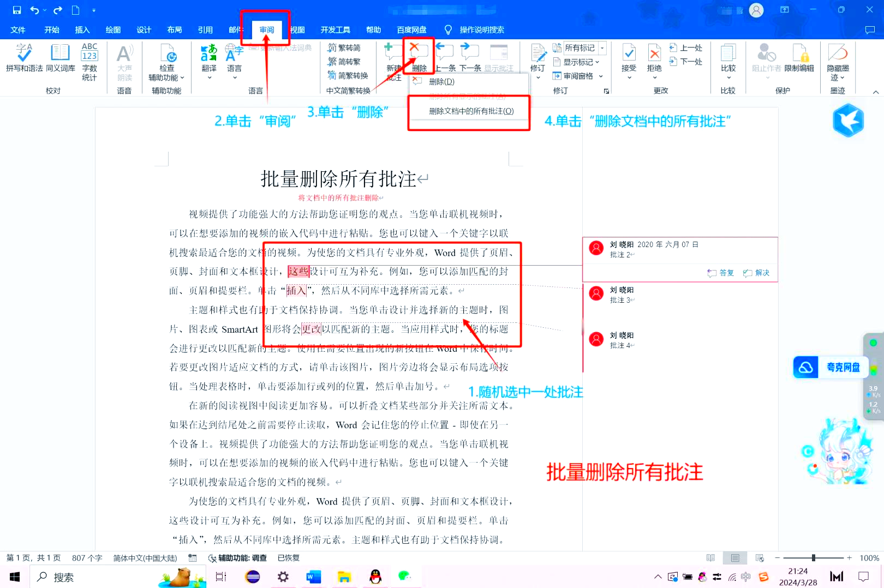The height and width of the screenshot is (588, 884).
Task: Open 字数统计 word count statistics
Action: [89, 60]
